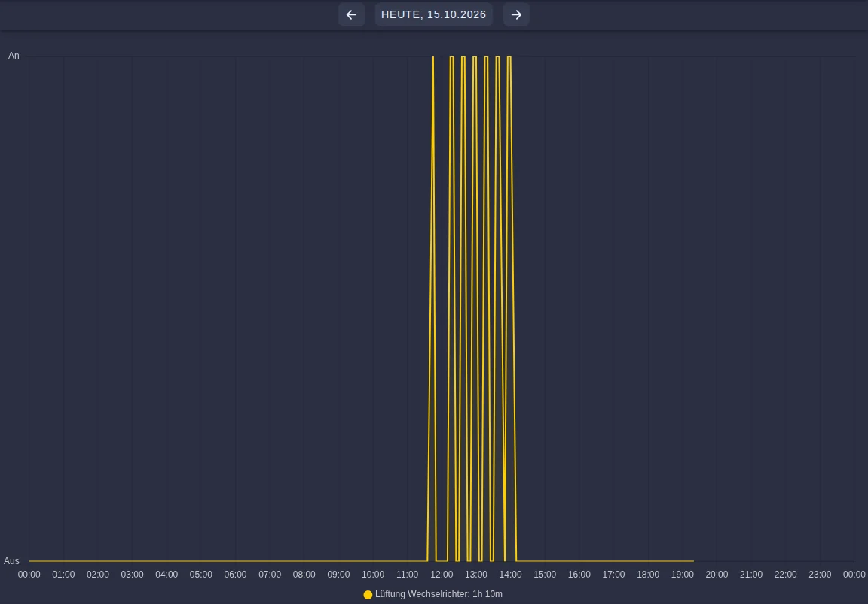Screen dimensions: 868x604
Task: Go to the next day with the right arrow
Action: (x=516, y=14)
